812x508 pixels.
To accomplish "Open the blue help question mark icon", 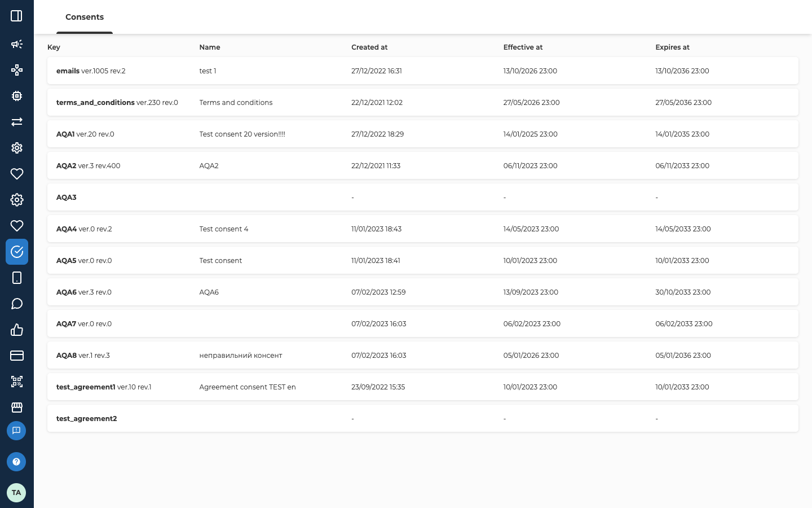I will click(16, 462).
